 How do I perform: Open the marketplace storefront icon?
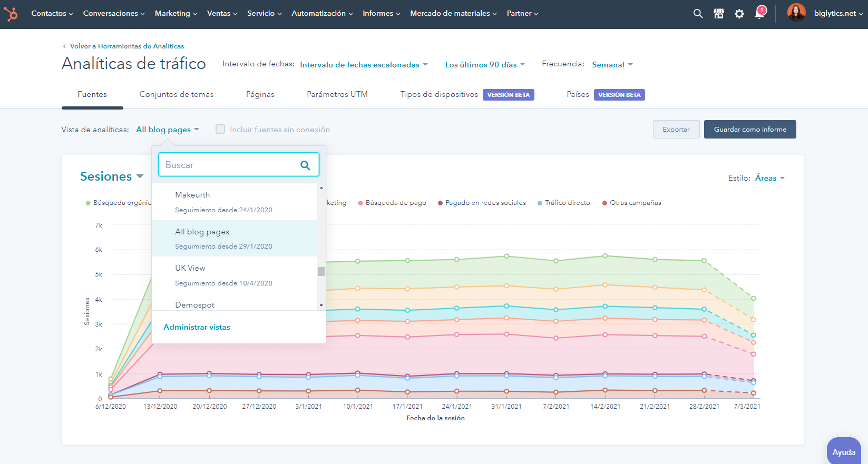[719, 14]
